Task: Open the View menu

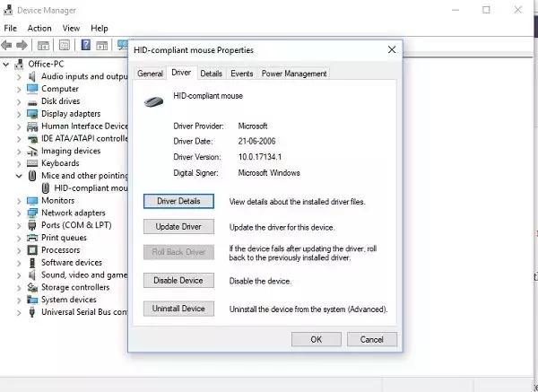Action: pos(71,28)
